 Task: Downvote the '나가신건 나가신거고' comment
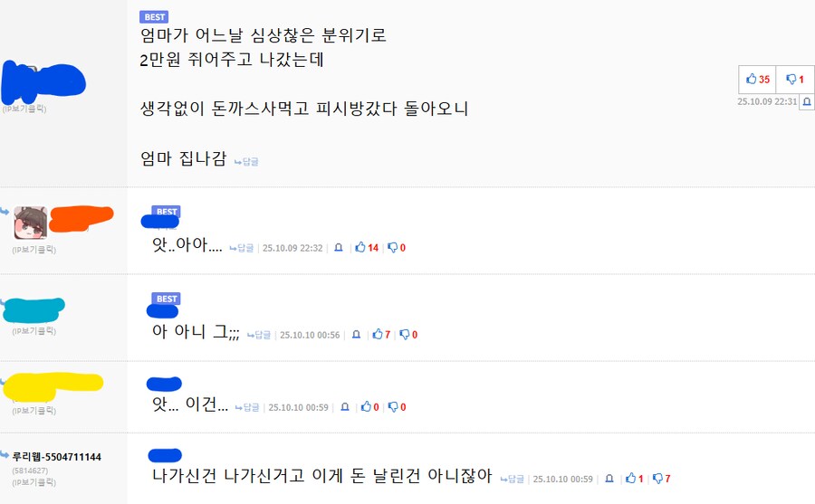pos(661,479)
